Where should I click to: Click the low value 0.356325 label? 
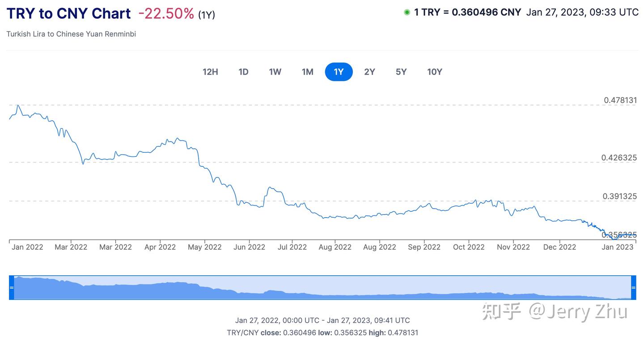[x=621, y=235]
